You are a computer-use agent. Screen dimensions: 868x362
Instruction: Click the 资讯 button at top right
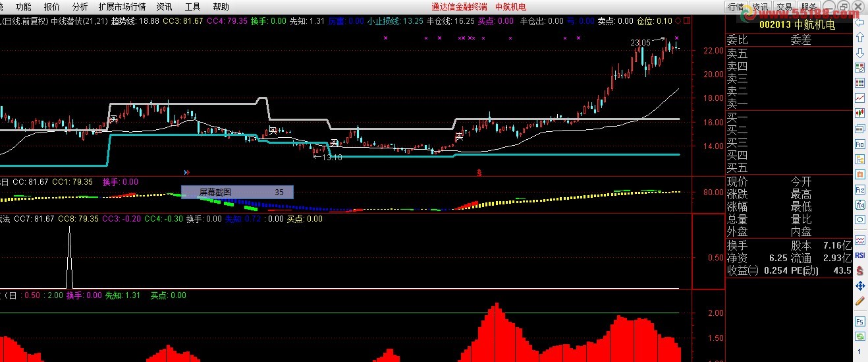click(760, 7)
